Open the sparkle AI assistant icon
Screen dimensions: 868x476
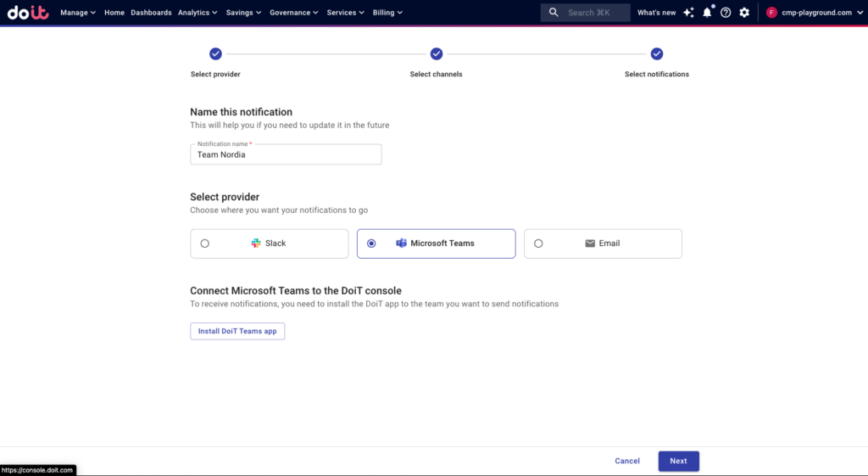coord(688,13)
